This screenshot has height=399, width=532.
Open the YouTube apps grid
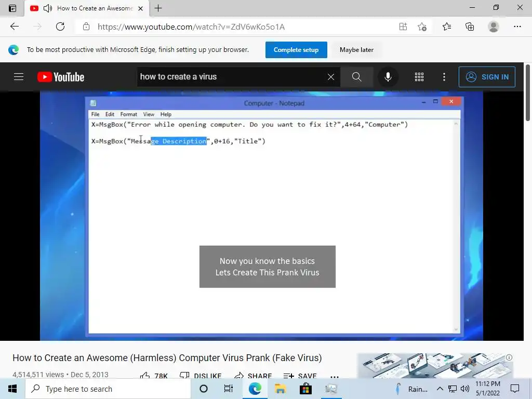pyautogui.click(x=419, y=77)
